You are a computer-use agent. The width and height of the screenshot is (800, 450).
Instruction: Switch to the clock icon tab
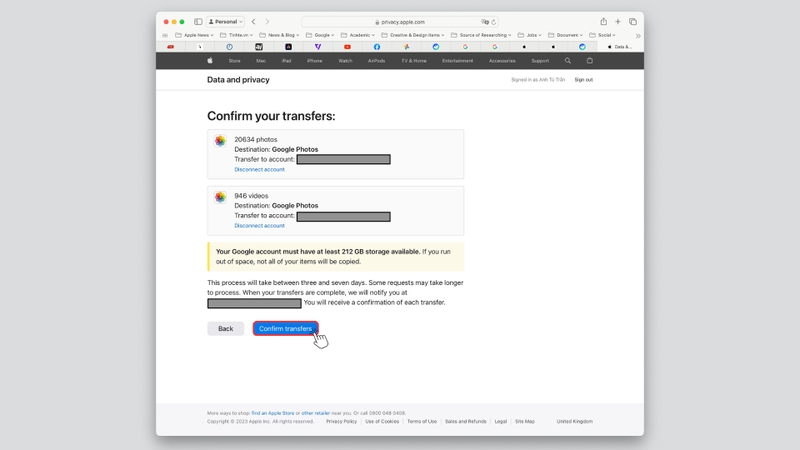230,47
